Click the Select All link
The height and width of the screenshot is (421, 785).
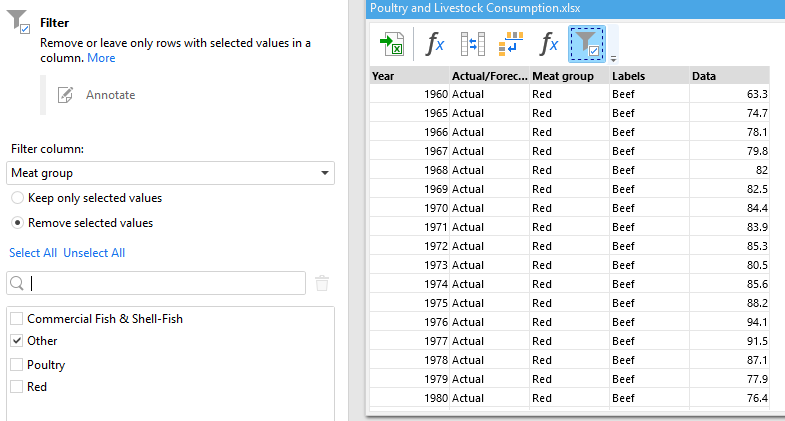click(x=33, y=253)
